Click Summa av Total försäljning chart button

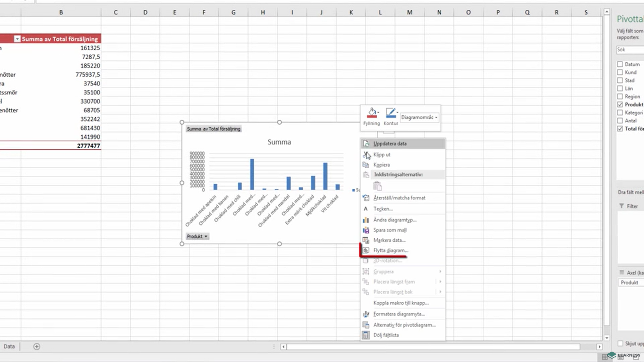click(x=214, y=129)
